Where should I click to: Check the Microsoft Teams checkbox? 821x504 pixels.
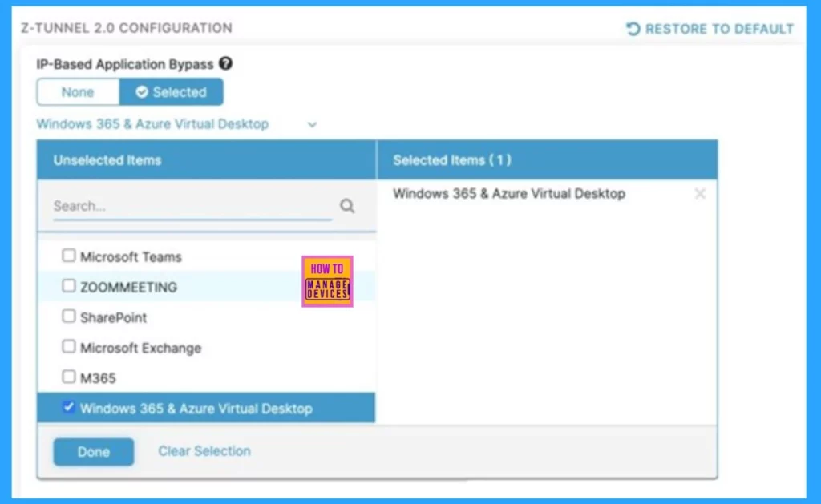click(69, 256)
